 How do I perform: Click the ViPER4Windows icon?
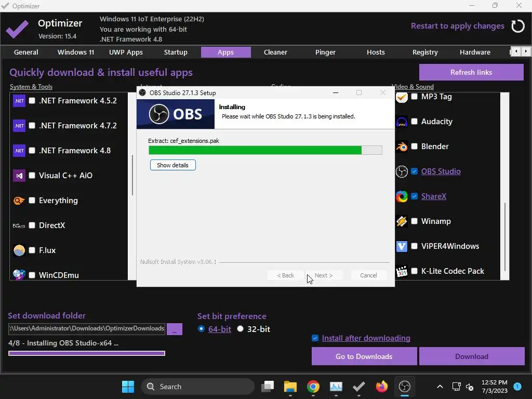pos(402,246)
